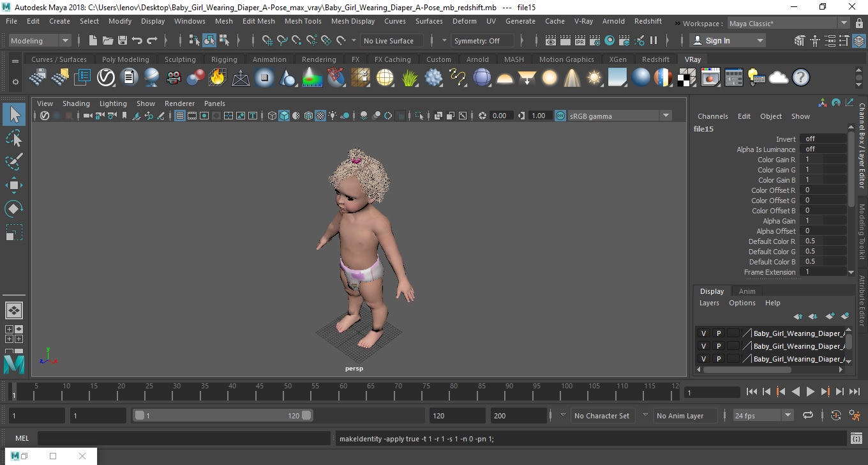Pause viewport with the pause icon
Screen dimensions: 868x465
coord(654,40)
